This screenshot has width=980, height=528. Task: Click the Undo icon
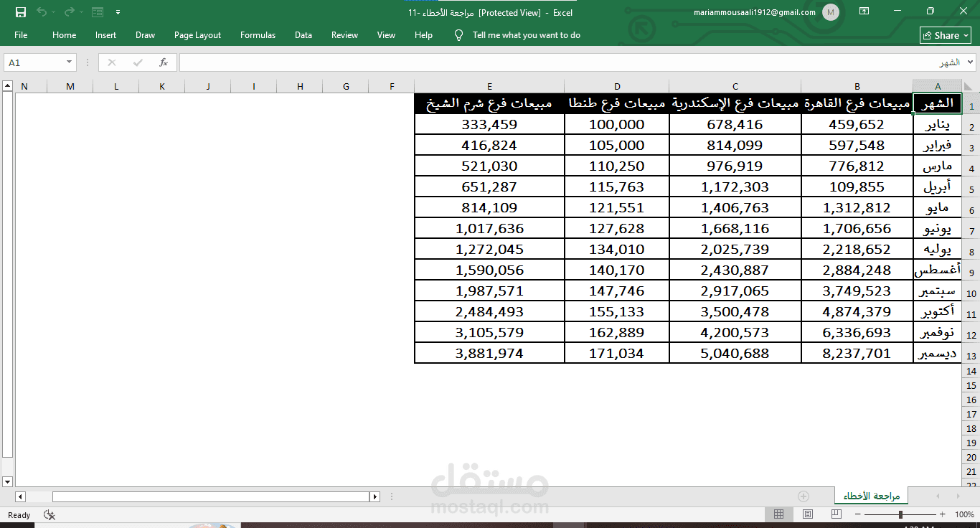pos(41,11)
